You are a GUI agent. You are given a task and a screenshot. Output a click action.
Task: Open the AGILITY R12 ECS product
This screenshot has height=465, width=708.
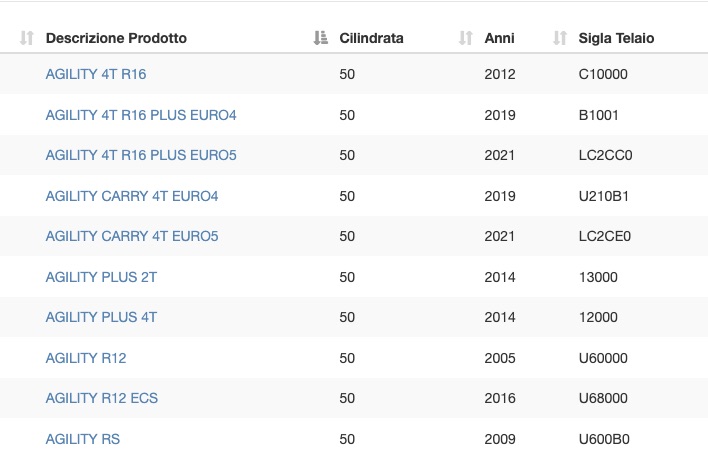tap(102, 398)
